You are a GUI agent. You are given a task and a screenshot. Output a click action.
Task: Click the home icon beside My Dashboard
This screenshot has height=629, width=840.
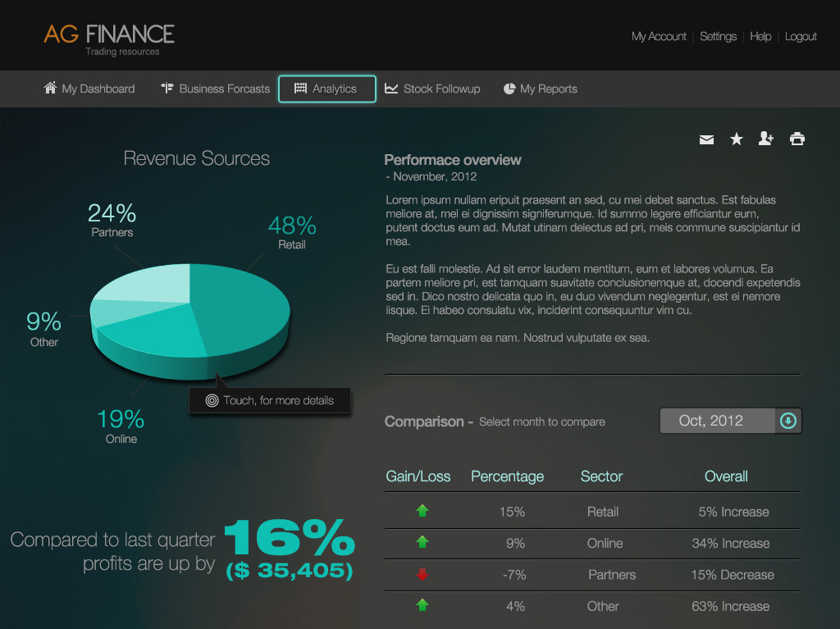[51, 88]
